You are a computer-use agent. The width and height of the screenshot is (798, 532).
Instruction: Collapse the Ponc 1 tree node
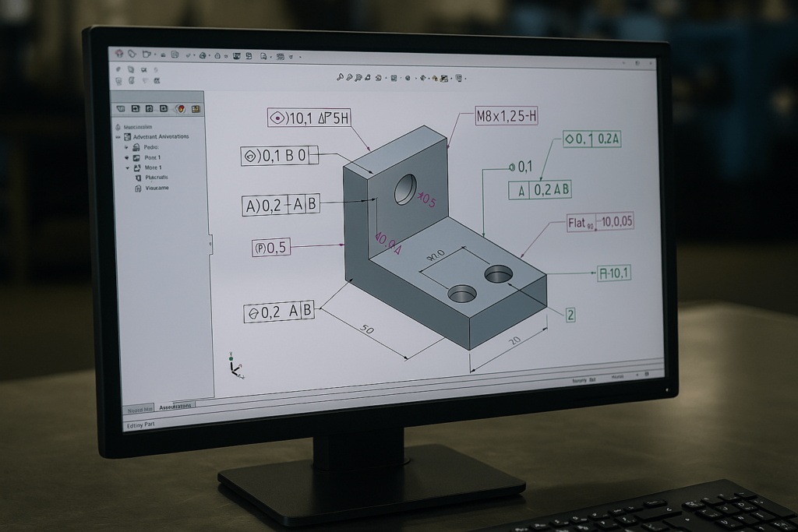127,157
